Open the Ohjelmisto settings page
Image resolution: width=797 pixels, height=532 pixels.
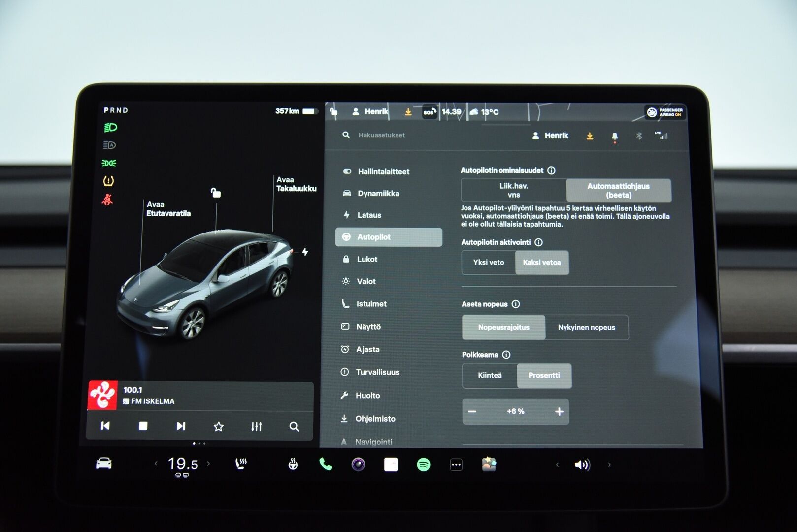point(375,419)
